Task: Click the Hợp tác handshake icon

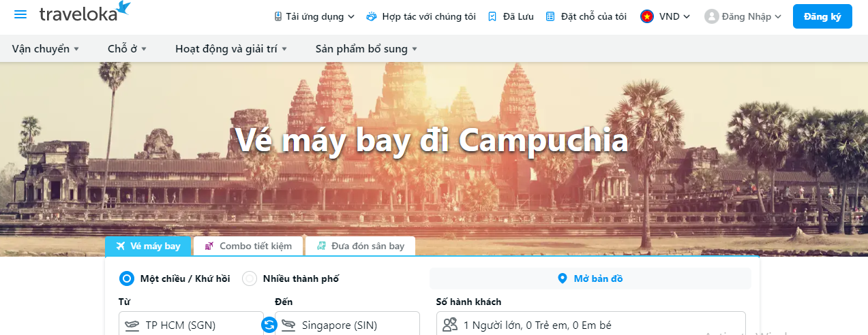Action: (x=372, y=16)
